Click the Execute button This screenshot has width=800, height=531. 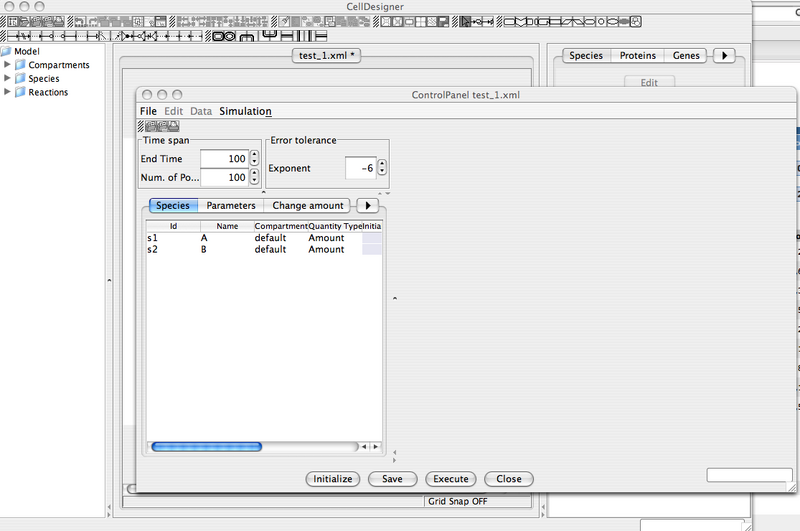pos(451,478)
